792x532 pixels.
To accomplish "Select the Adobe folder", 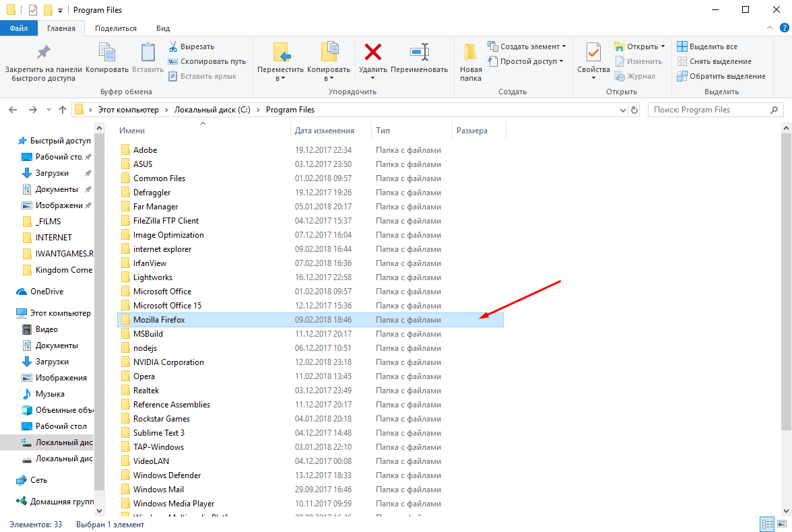I will (310, 150).
